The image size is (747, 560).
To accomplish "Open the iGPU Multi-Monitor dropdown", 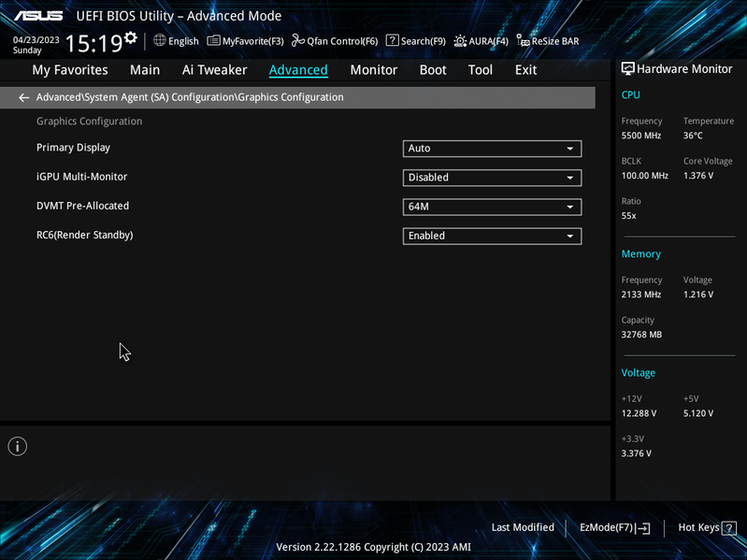I will [492, 178].
